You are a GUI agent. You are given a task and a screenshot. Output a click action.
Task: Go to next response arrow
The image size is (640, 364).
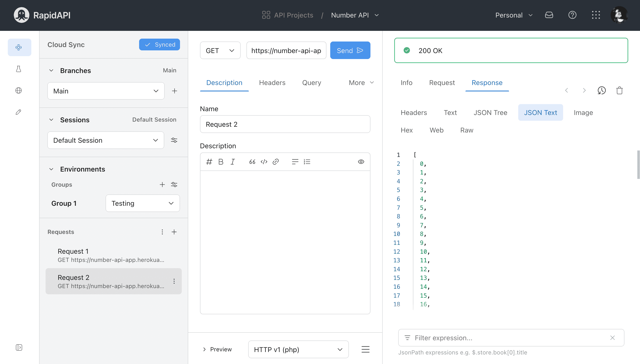(x=584, y=91)
